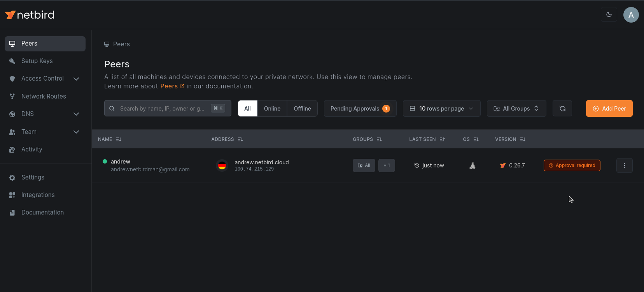Click the refresh peers icon

point(562,109)
